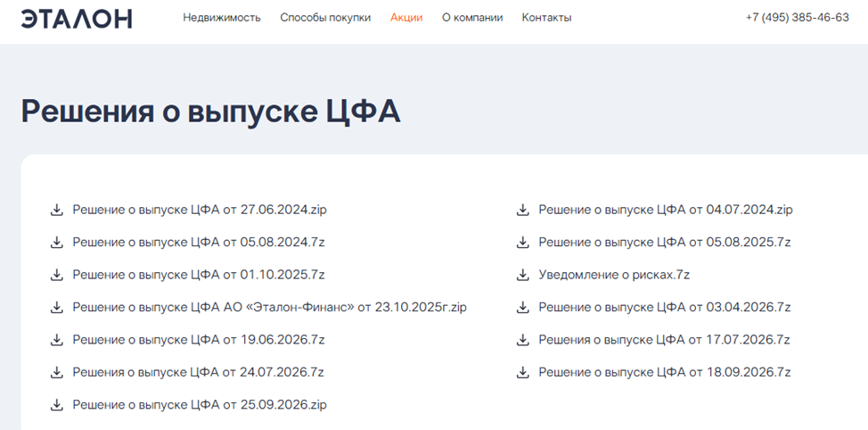The image size is (868, 430).
Task: Download Решение о выпуске ЦФА от 01.10.2025.7z
Action: click(198, 275)
